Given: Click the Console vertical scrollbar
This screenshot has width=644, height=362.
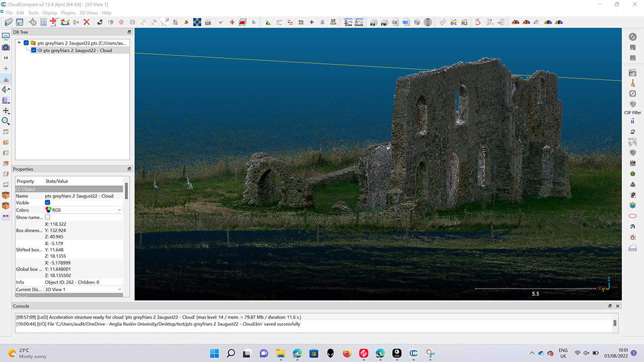Looking at the screenshot, I should point(614,323).
